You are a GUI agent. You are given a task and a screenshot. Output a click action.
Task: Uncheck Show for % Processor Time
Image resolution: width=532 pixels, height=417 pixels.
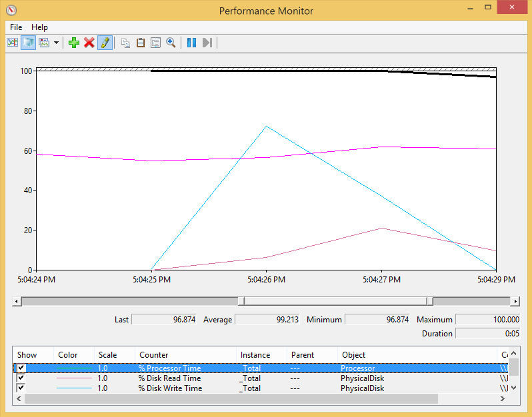(x=21, y=368)
